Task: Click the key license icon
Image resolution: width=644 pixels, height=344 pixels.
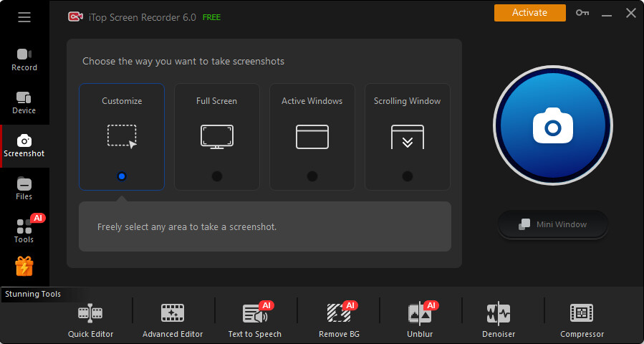Action: (x=582, y=13)
